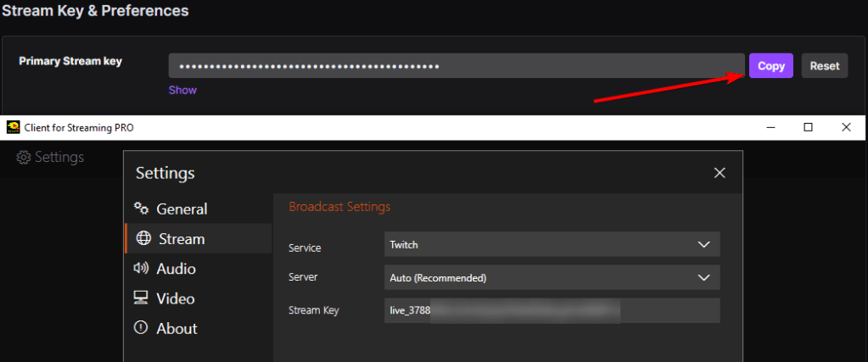The height and width of the screenshot is (362, 868).
Task: Click the Client for Streaming PRO logo
Action: pyautogui.click(x=13, y=128)
